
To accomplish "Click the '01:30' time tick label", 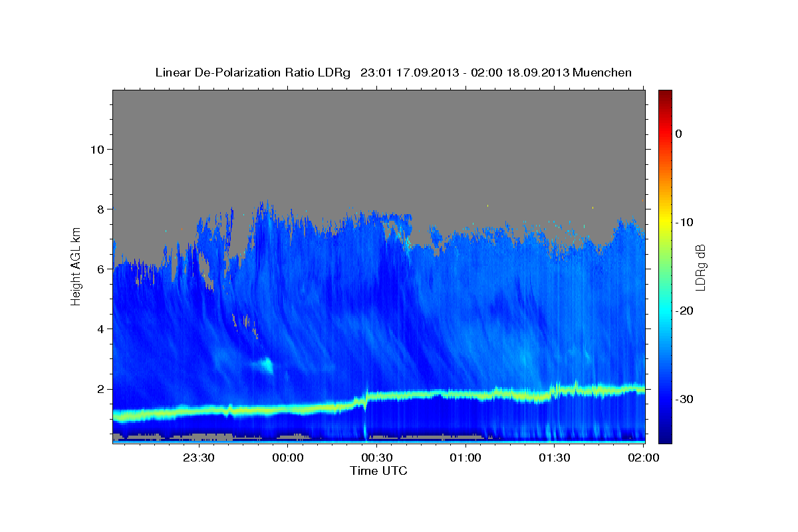I will pos(554,458).
